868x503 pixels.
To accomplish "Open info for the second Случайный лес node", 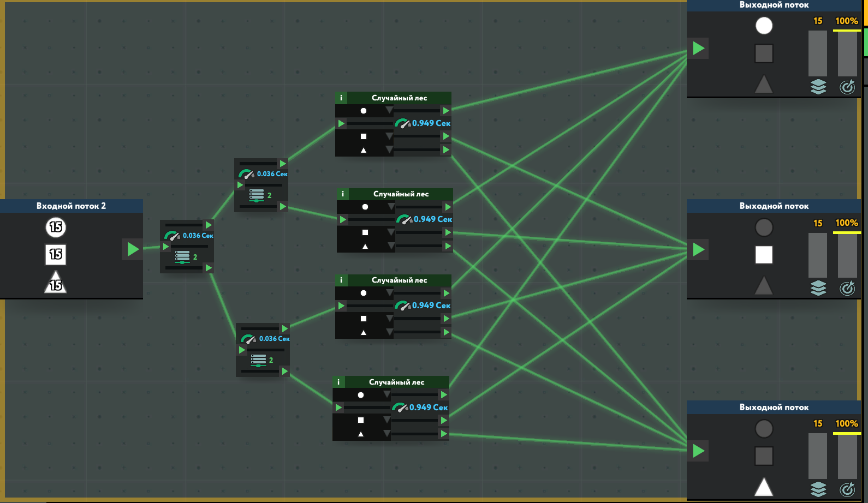I will click(x=343, y=194).
